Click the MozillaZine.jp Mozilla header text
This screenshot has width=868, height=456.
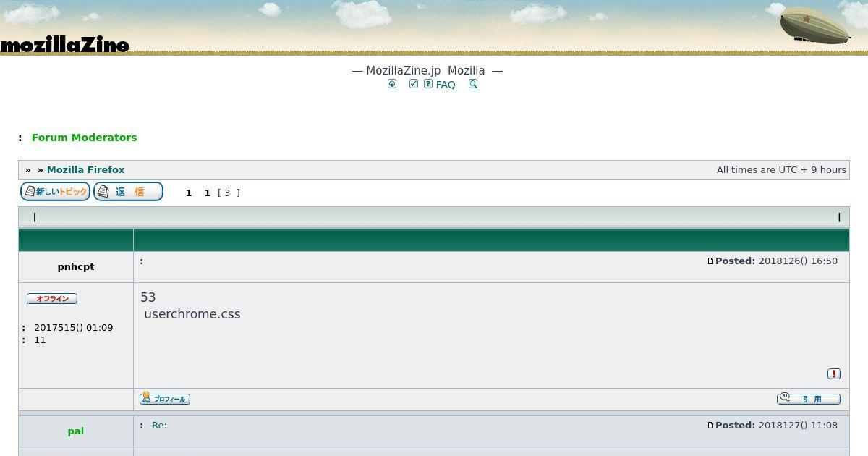coord(425,70)
